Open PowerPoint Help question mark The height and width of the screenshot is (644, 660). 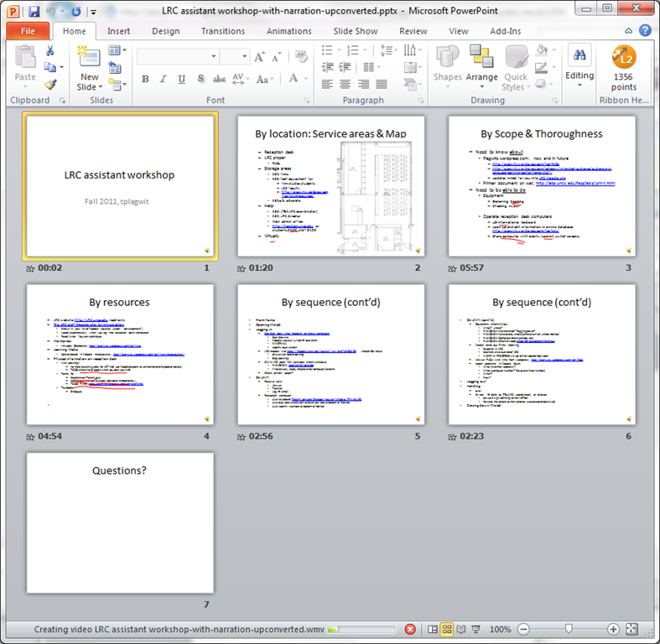[x=645, y=31]
